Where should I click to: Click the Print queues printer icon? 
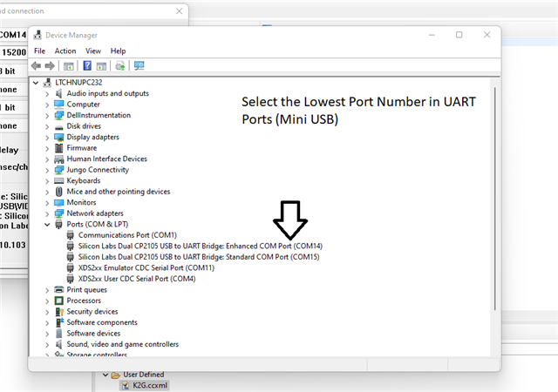pyautogui.click(x=58, y=289)
